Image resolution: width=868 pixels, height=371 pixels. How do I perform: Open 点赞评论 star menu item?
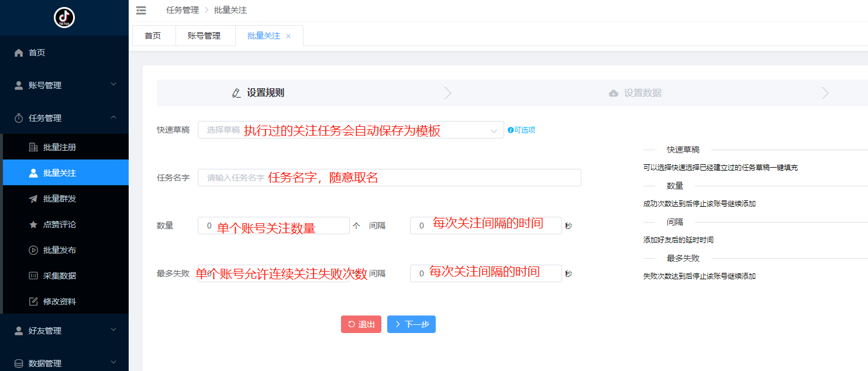pos(59,224)
